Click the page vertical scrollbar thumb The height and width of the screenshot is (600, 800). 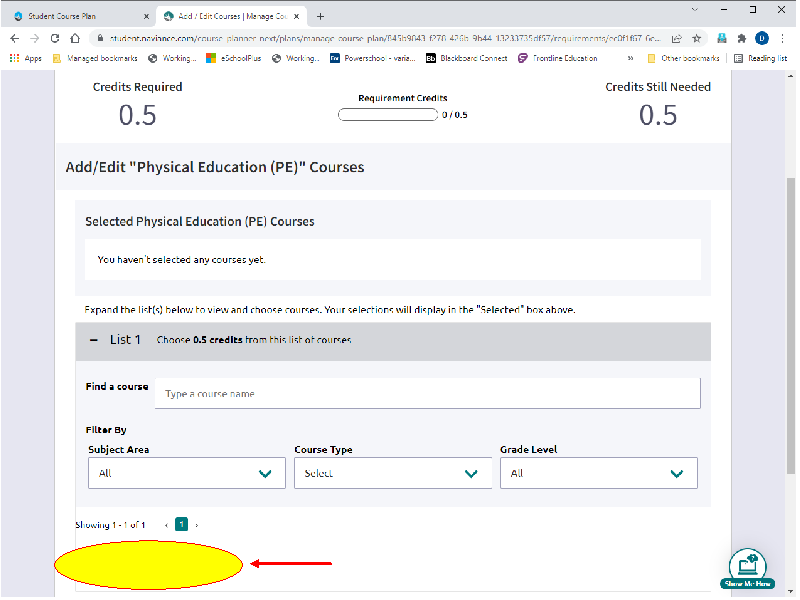coord(791,327)
